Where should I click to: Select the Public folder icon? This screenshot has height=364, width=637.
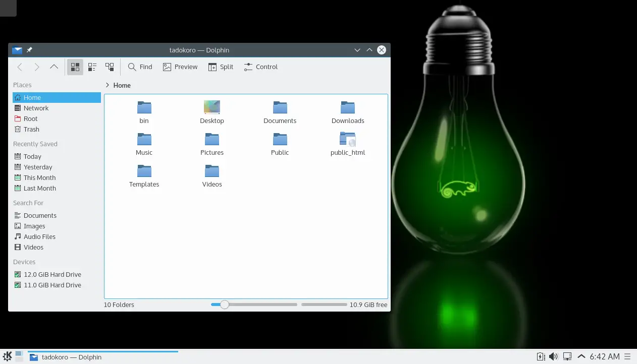click(280, 139)
